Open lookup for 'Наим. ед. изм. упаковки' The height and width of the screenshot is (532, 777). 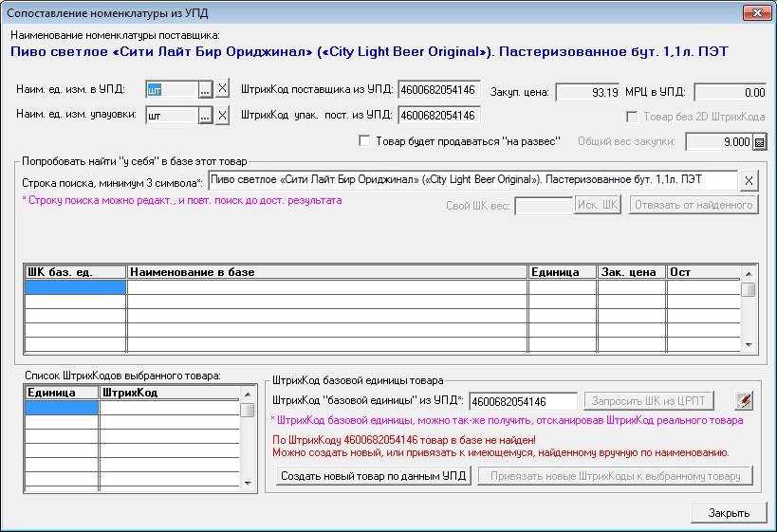(x=205, y=116)
